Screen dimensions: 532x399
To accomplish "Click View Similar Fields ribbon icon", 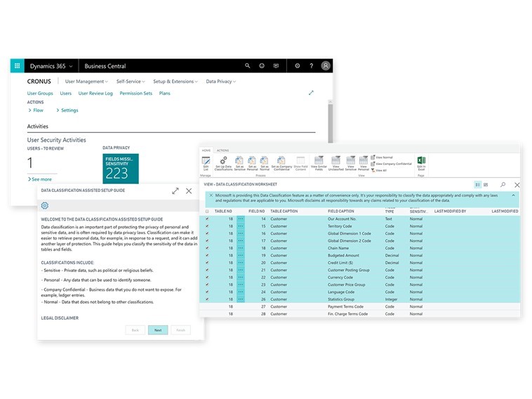I will (x=319, y=163).
